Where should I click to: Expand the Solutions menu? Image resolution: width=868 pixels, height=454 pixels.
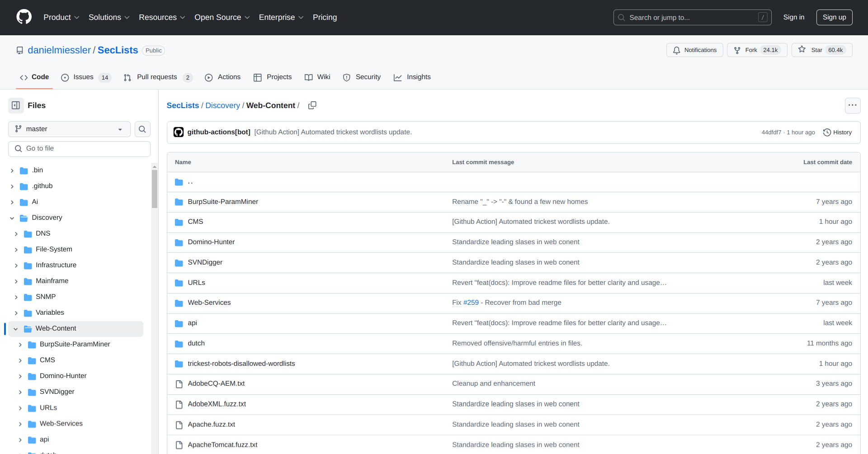(x=109, y=17)
